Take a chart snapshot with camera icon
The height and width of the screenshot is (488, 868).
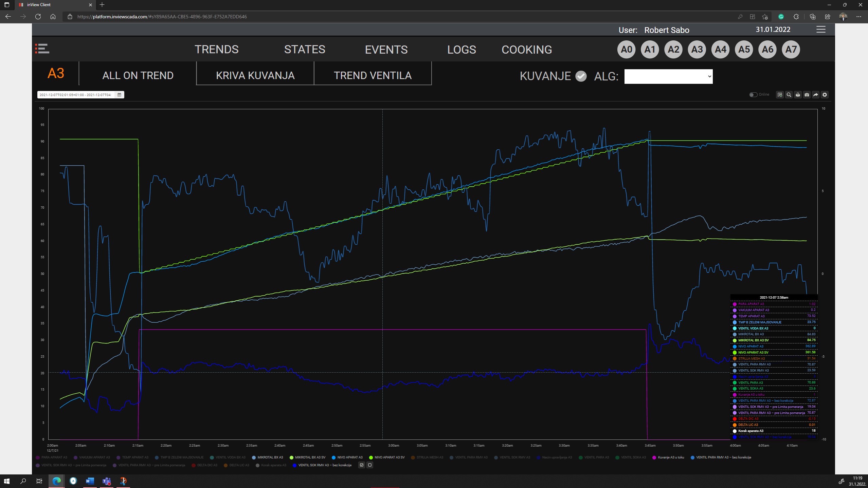[807, 95]
